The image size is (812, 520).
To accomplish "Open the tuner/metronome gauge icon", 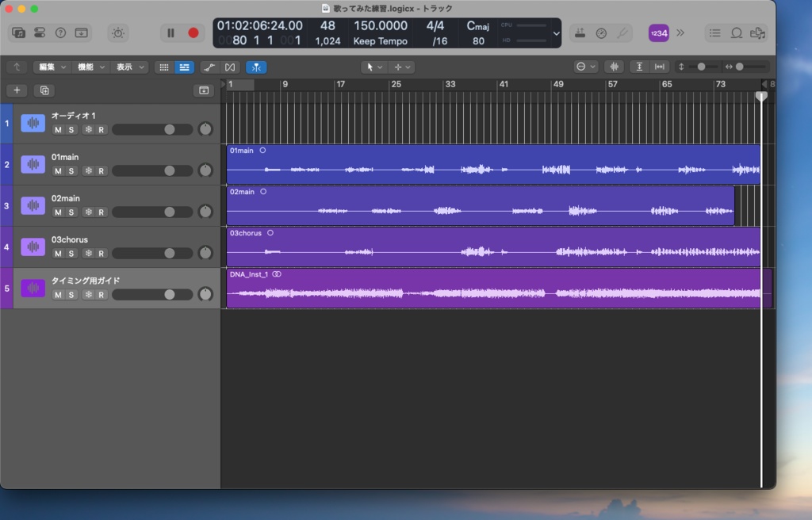I will coord(601,33).
